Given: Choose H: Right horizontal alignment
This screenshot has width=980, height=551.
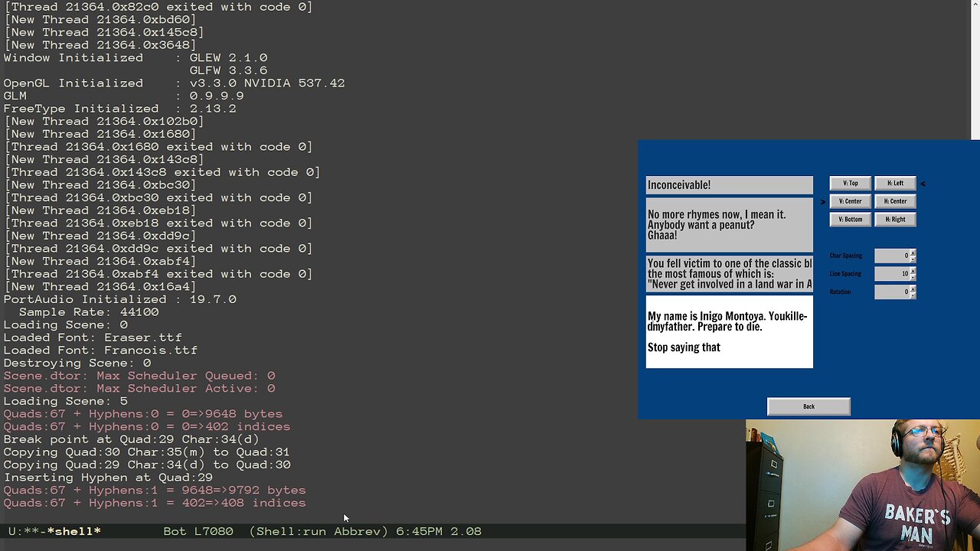Looking at the screenshot, I should click(x=895, y=220).
